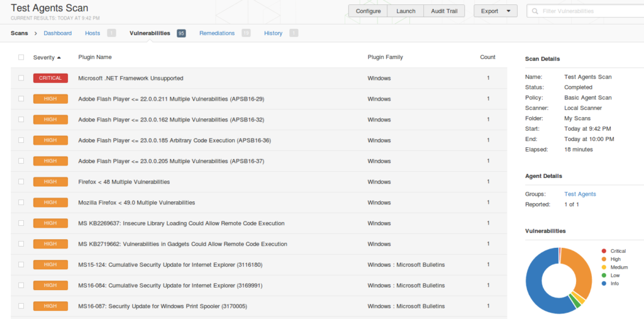Click the breadcrumb chevron after Scans
This screenshot has width=644, height=319.
click(x=36, y=33)
